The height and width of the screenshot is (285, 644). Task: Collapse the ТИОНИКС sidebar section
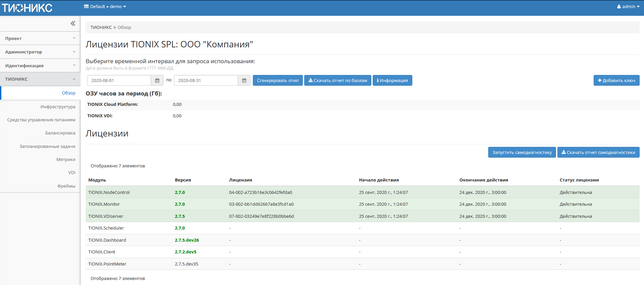coord(40,79)
